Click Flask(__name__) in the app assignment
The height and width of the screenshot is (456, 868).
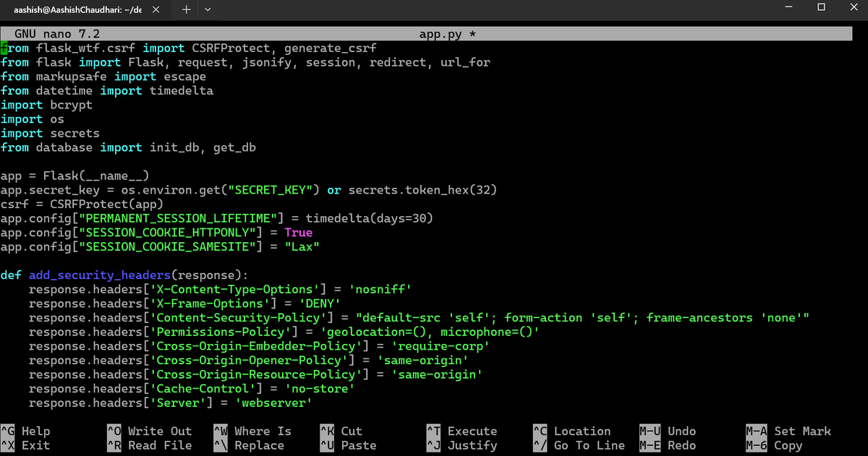point(96,176)
